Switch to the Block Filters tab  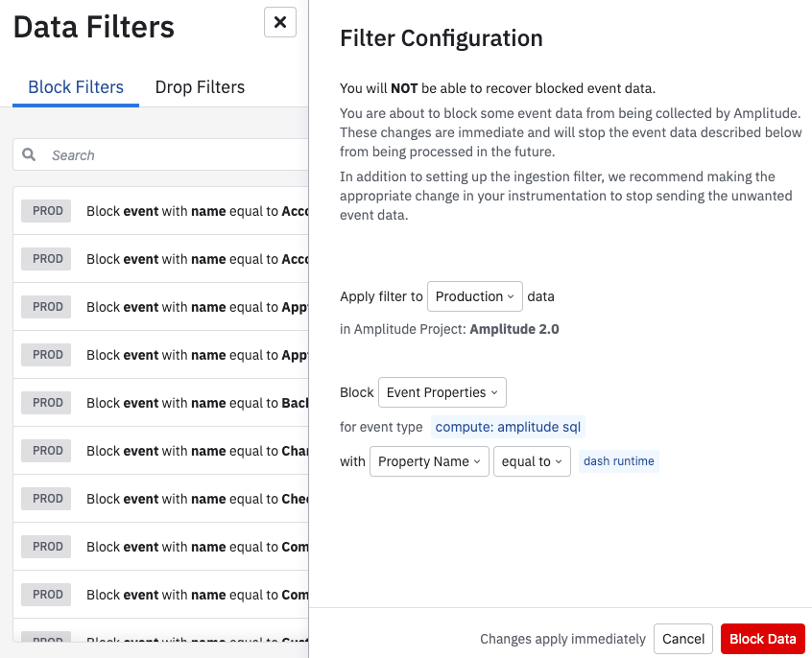point(76,87)
